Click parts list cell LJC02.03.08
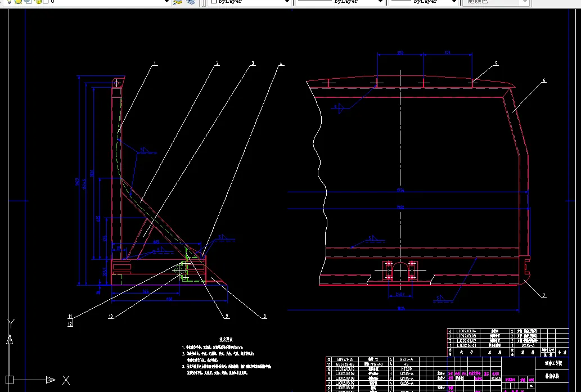Screen dimensions: 581x392 [x=345, y=379]
